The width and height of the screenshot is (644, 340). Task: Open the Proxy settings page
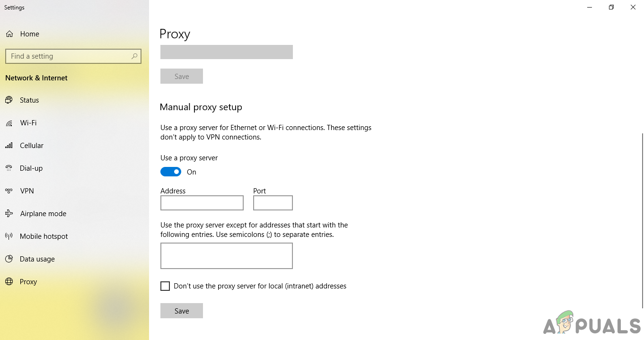coord(28,282)
